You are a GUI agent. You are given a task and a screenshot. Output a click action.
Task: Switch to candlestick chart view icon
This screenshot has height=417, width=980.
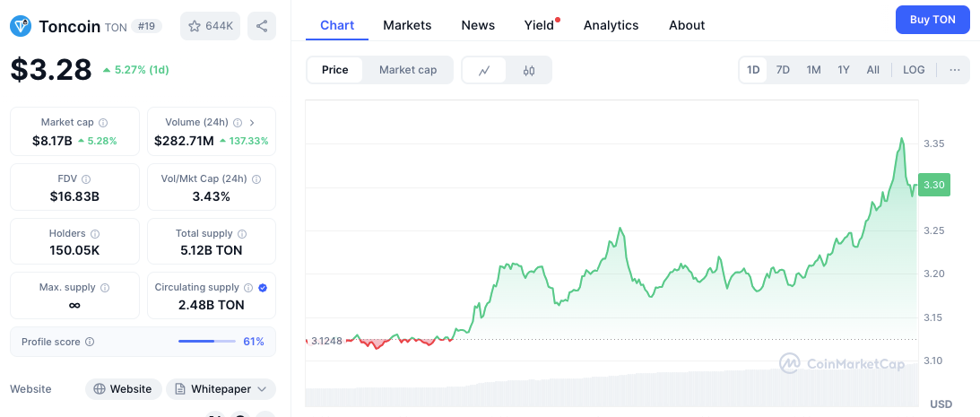point(529,70)
